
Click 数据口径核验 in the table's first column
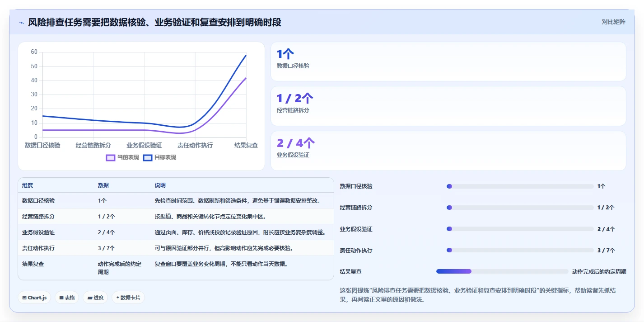[x=38, y=200]
